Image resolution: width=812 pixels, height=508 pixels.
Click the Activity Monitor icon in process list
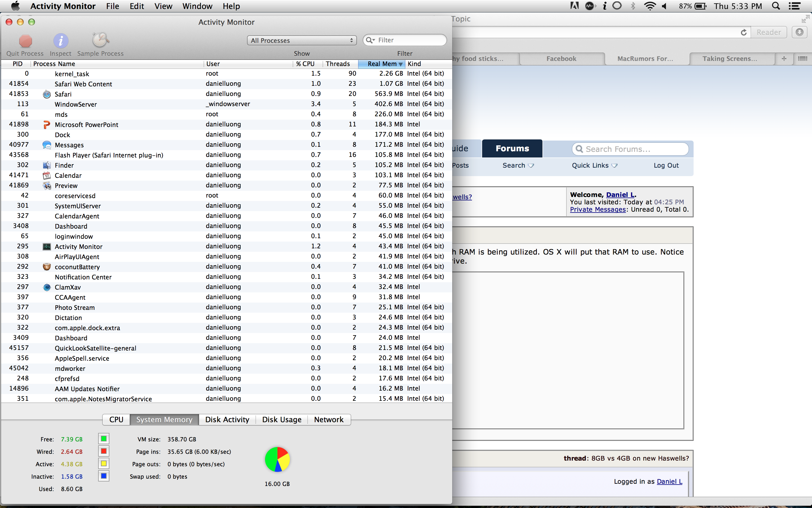click(47, 247)
